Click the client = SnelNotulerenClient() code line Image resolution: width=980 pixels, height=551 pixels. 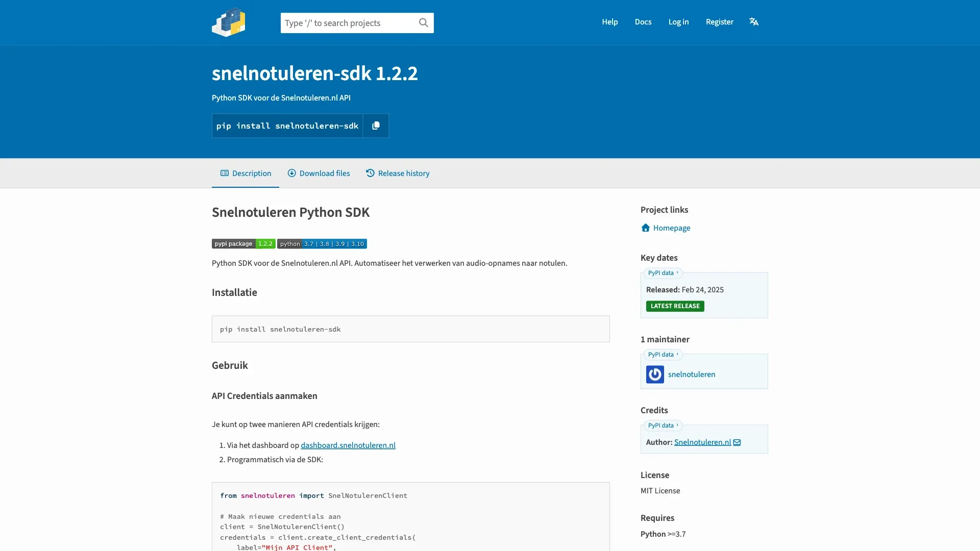(282, 527)
